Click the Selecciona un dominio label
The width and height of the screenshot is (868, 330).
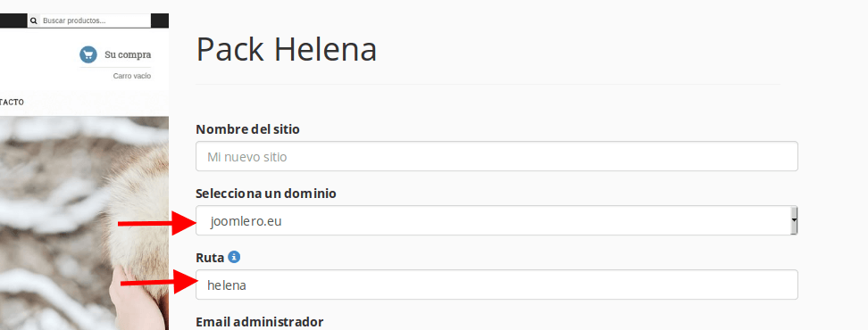[266, 194]
